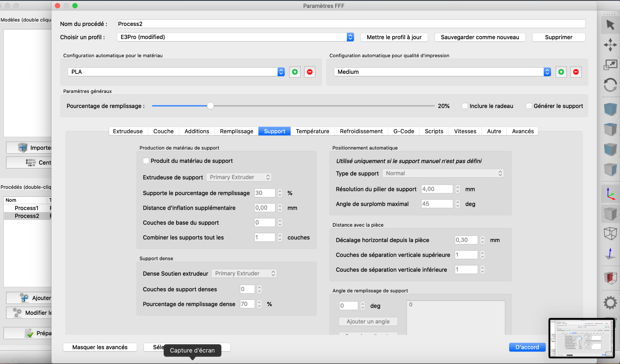Open the settings gear icon in toolbar
Screen dimensions: 620x364
[x=610, y=302]
